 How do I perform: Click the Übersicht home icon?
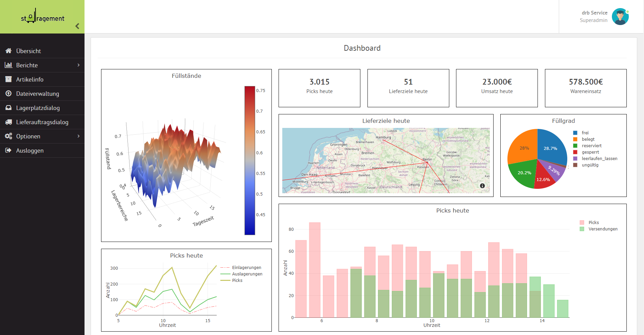(x=8, y=51)
